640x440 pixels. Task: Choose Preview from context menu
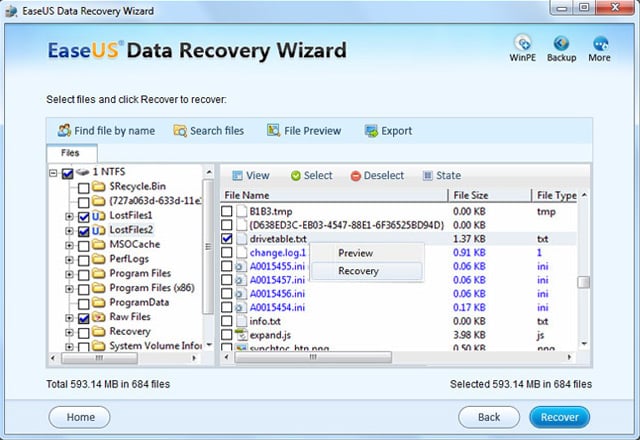pos(367,253)
